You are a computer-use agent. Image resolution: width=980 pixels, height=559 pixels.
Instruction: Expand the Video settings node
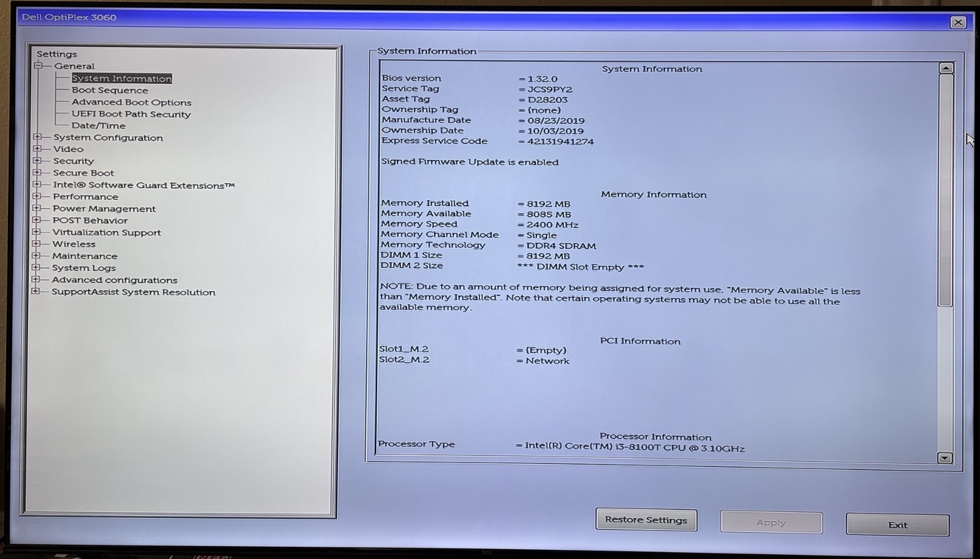[x=37, y=149]
